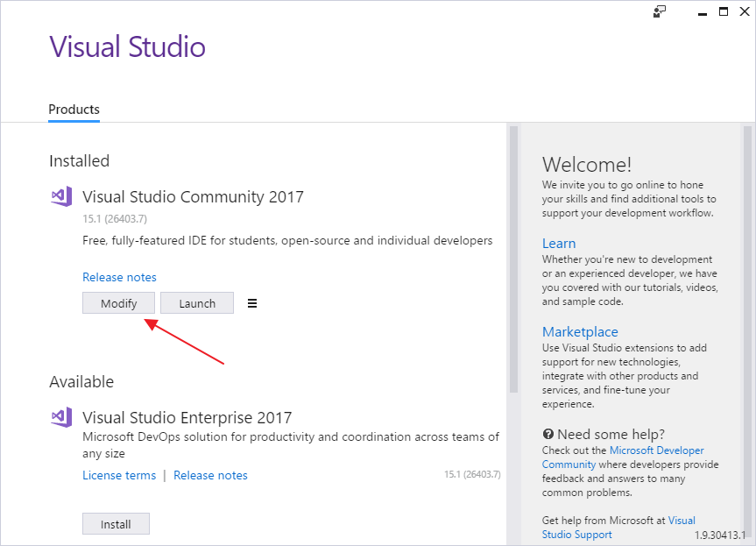The width and height of the screenshot is (756, 546).
Task: Close the Visual Studio Installer window
Action: click(744, 11)
